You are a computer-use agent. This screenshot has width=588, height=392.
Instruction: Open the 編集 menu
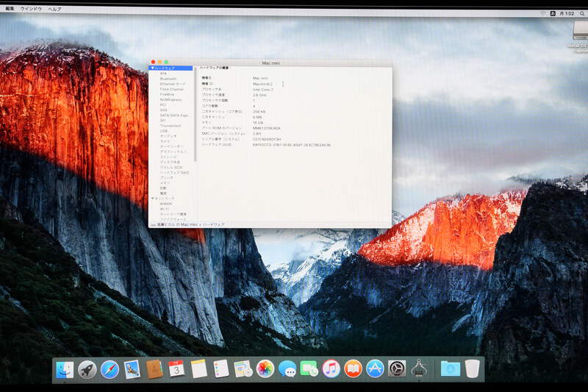[x=10, y=8]
